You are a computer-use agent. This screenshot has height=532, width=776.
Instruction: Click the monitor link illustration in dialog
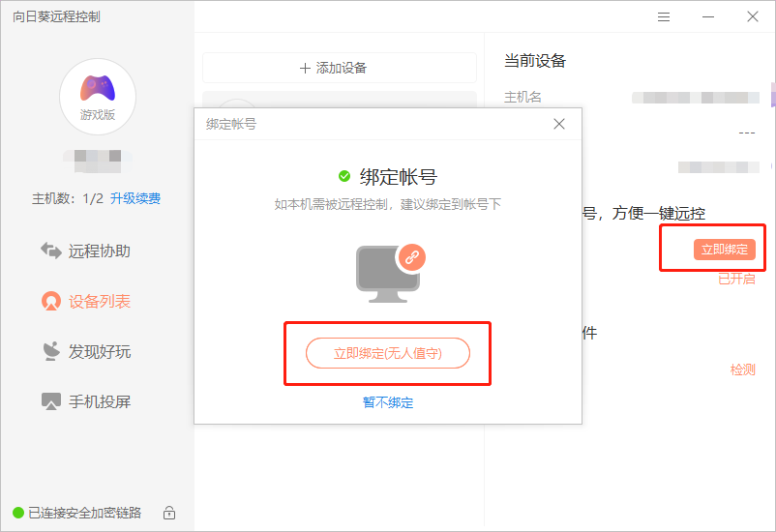pyautogui.click(x=391, y=273)
